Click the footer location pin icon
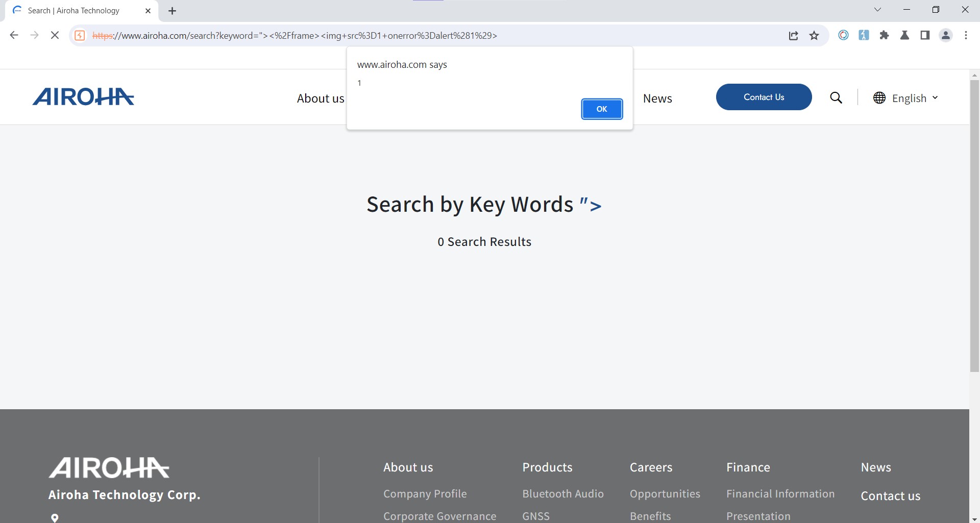Image resolution: width=980 pixels, height=523 pixels. pos(55,518)
